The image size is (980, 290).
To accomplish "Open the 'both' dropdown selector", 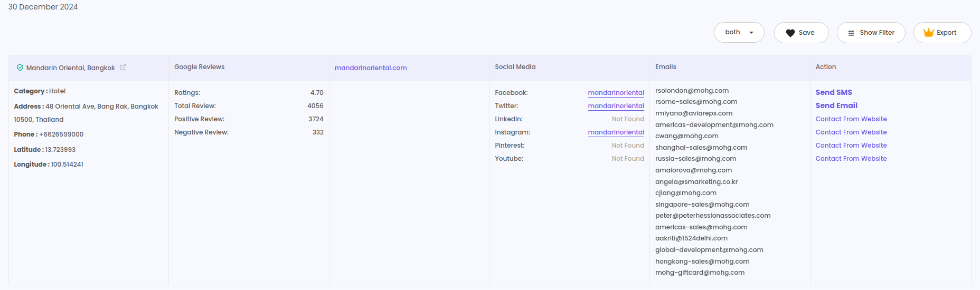I will [x=738, y=33].
